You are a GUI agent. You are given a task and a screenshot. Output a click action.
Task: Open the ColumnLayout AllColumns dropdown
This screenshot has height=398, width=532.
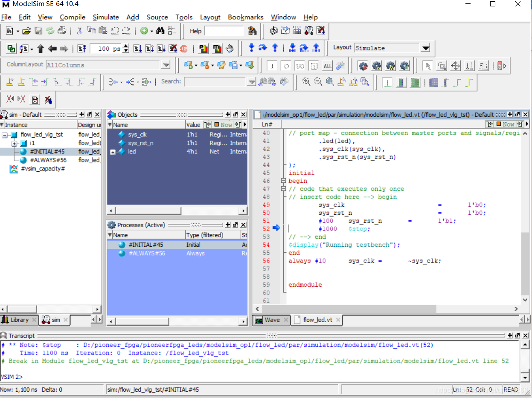tap(166, 65)
